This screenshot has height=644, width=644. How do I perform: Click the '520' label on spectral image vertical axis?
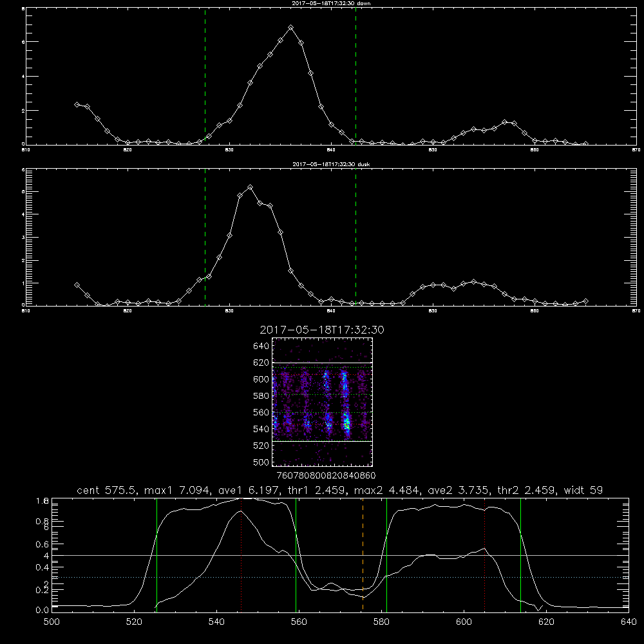click(261, 446)
